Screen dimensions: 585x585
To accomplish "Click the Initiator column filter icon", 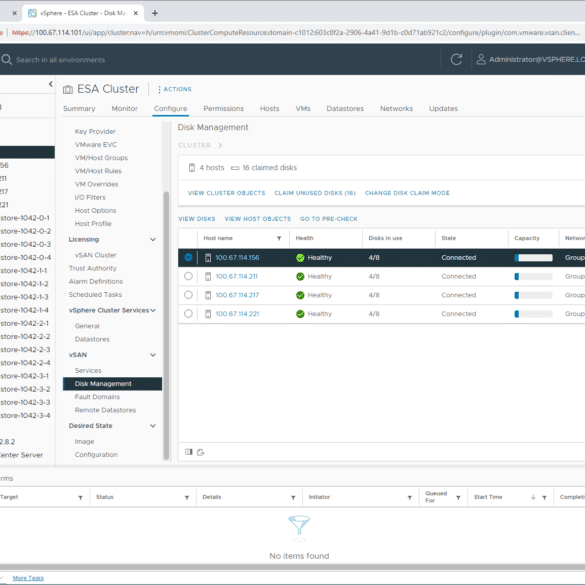I will [409, 498].
